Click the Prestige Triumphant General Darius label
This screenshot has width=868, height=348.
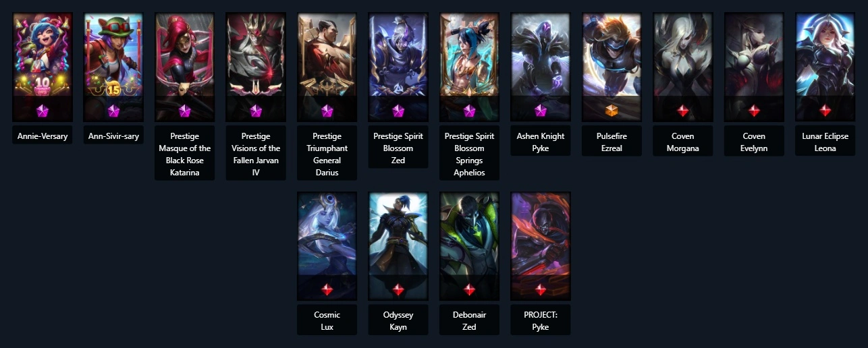(327, 154)
